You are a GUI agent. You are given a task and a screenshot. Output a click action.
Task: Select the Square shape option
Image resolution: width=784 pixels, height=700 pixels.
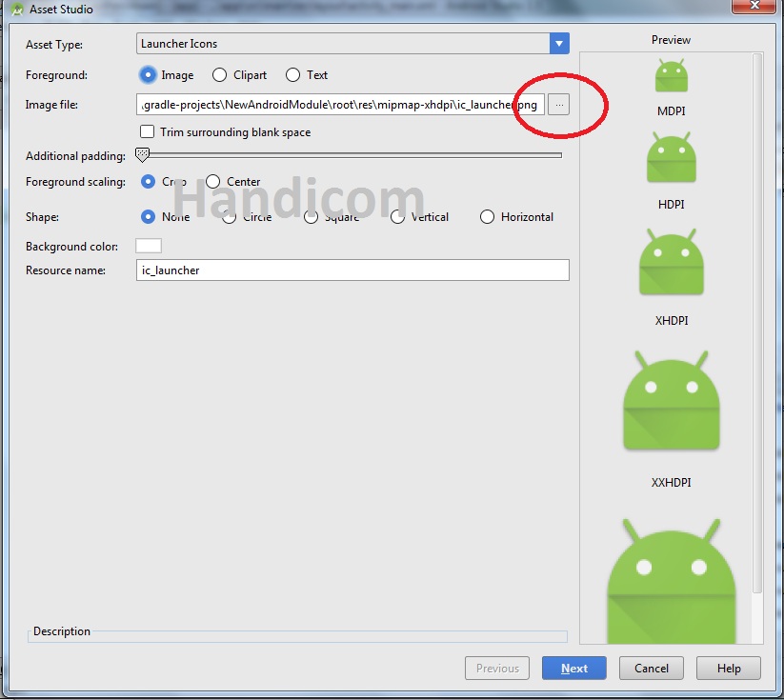pos(311,217)
